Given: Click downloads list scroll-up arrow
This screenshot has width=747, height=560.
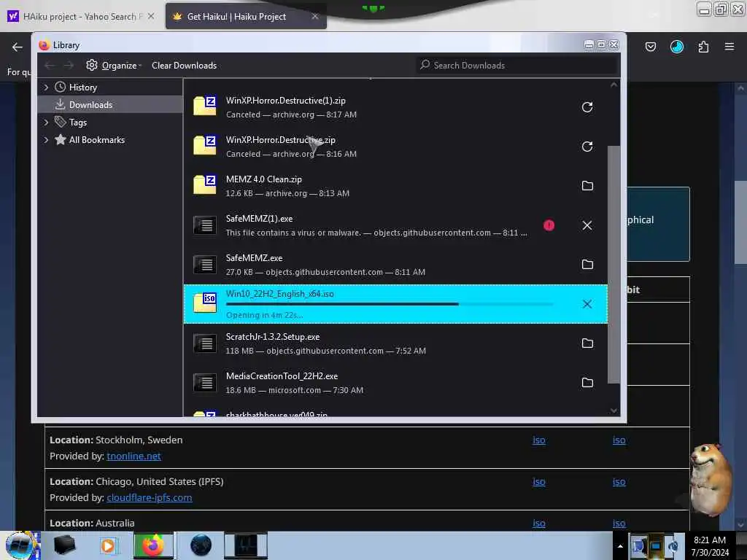Looking at the screenshot, I should tap(614, 85).
